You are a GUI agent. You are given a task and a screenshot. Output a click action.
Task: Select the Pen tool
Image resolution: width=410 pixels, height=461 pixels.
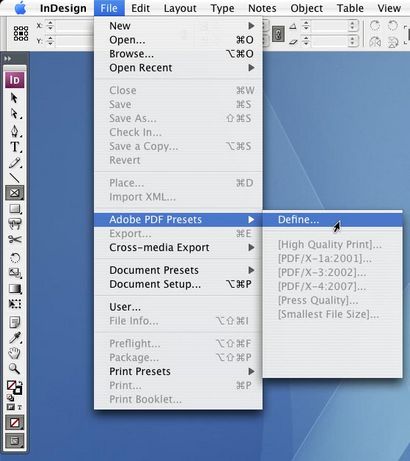pyautogui.click(x=14, y=131)
